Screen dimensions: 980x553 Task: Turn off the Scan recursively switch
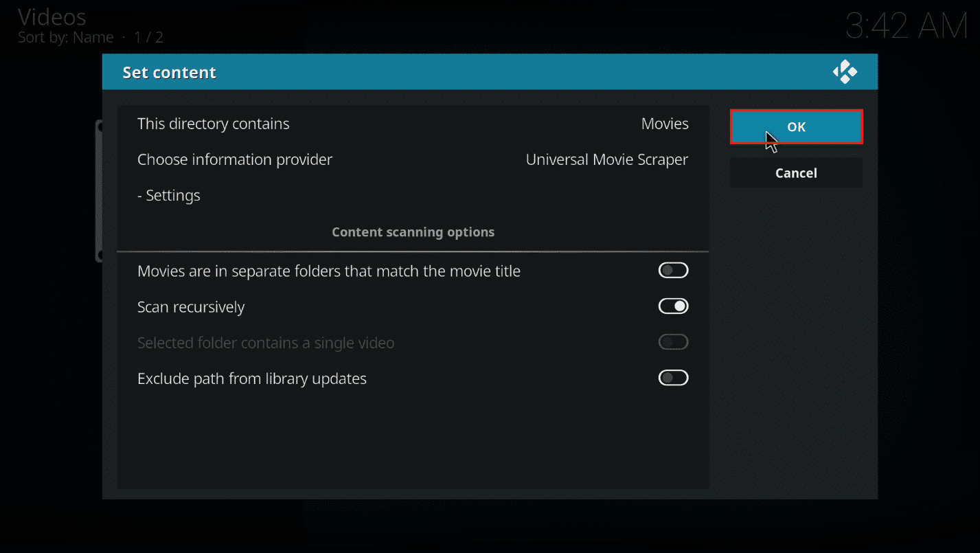(673, 306)
